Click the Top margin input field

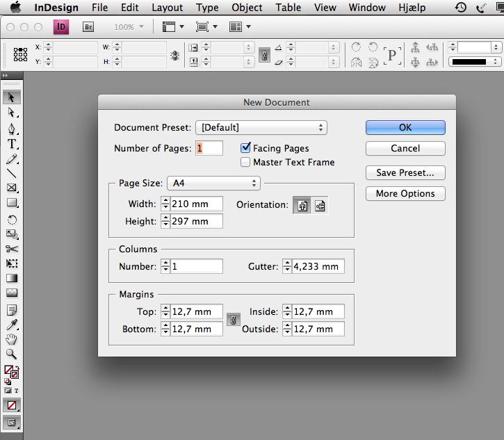197,311
